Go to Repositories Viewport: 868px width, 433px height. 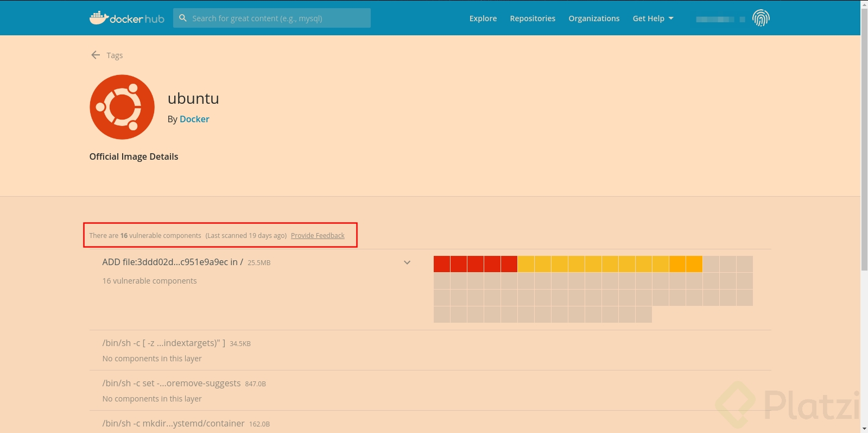click(533, 18)
